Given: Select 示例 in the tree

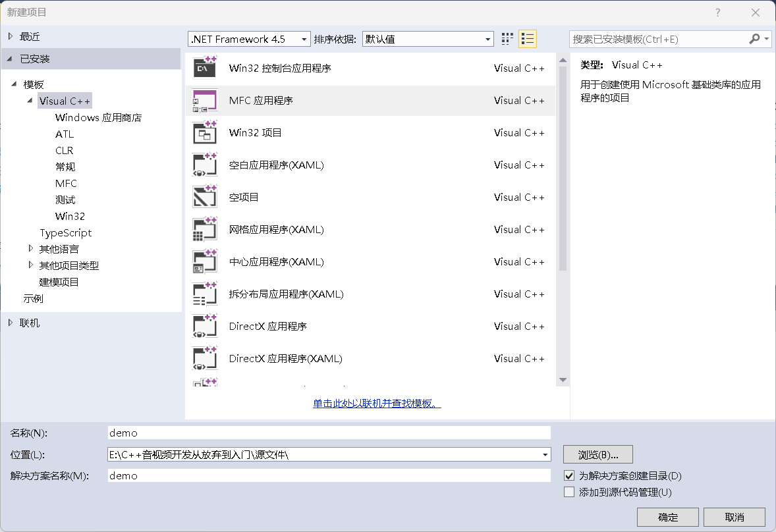Looking at the screenshot, I should point(33,299).
